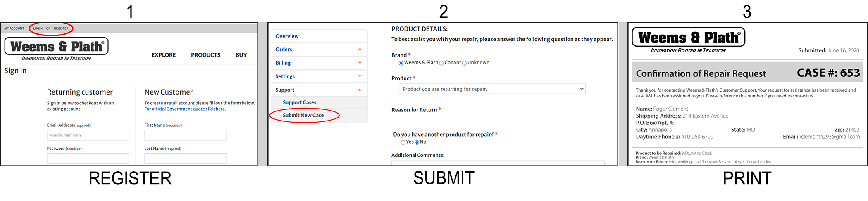Click the REGISTER link in the top bar

[61, 28]
